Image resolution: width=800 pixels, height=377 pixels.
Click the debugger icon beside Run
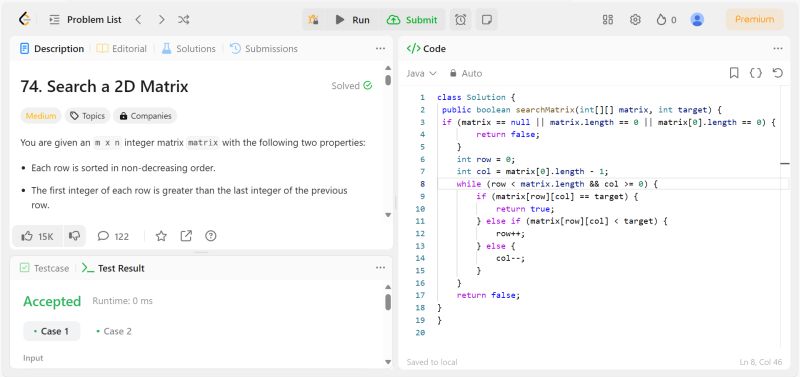coord(313,20)
